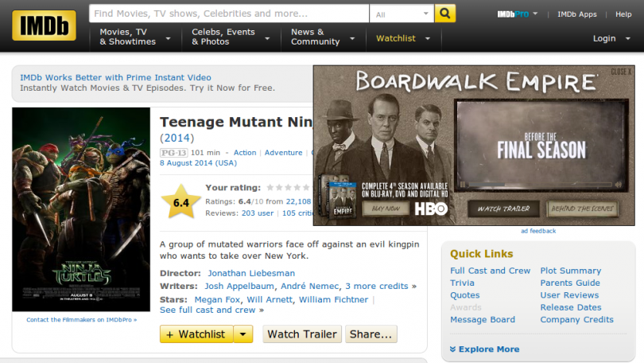Close the Boardwalk Empire ad
644x363 pixels.
coord(621,72)
